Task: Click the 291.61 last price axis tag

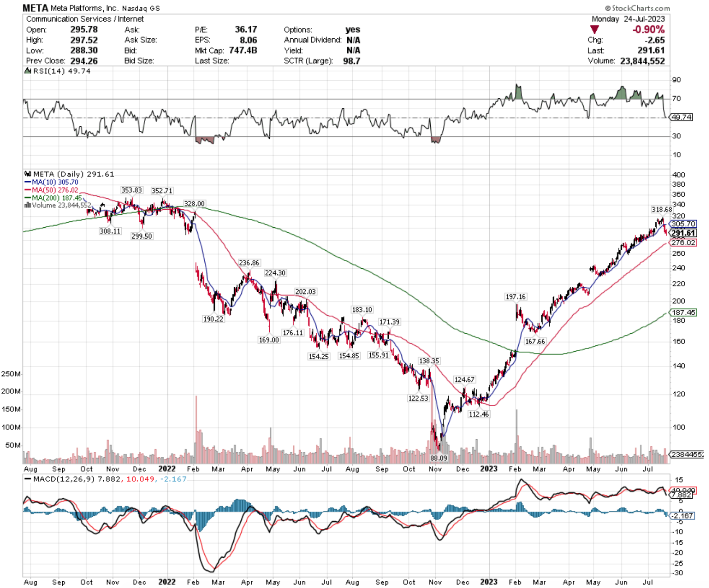Action: (x=683, y=233)
